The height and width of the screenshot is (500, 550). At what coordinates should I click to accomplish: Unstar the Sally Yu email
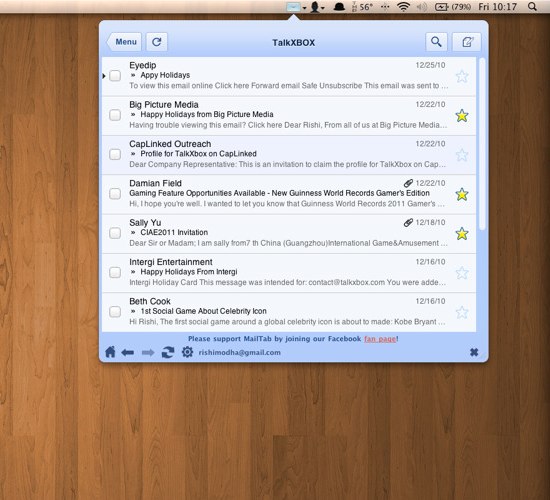tap(462, 233)
